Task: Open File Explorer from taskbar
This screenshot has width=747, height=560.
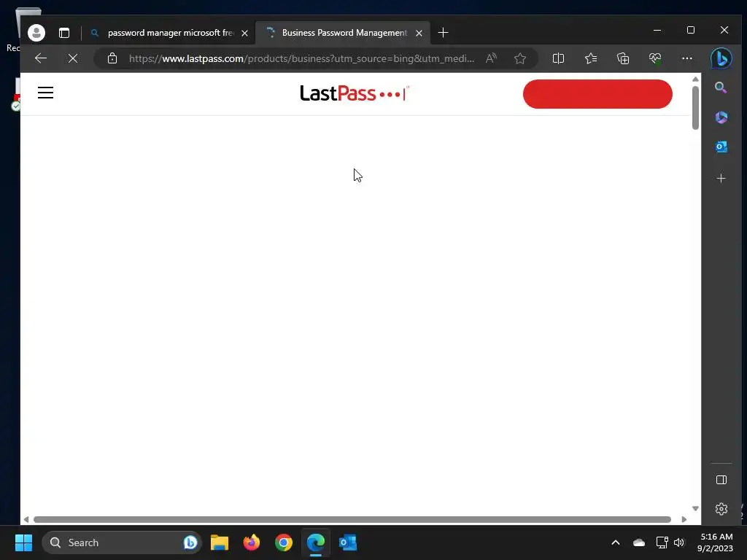Action: [220, 542]
